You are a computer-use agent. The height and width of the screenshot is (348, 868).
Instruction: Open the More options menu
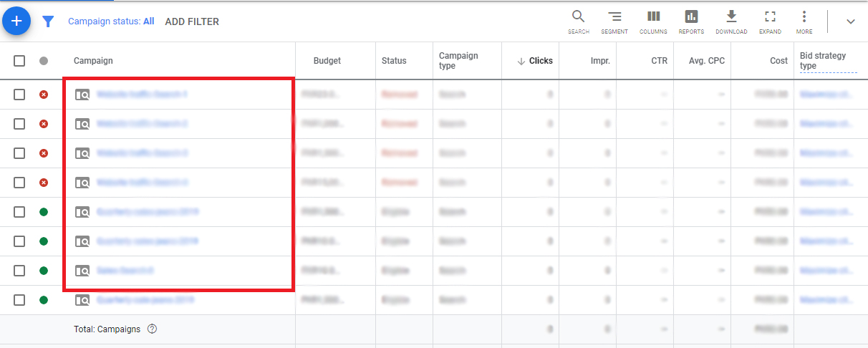[x=804, y=22]
